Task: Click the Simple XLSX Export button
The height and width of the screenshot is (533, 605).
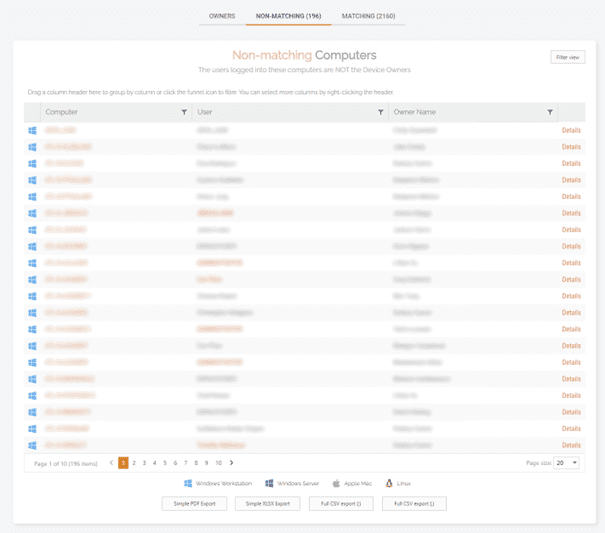Action: pos(267,503)
